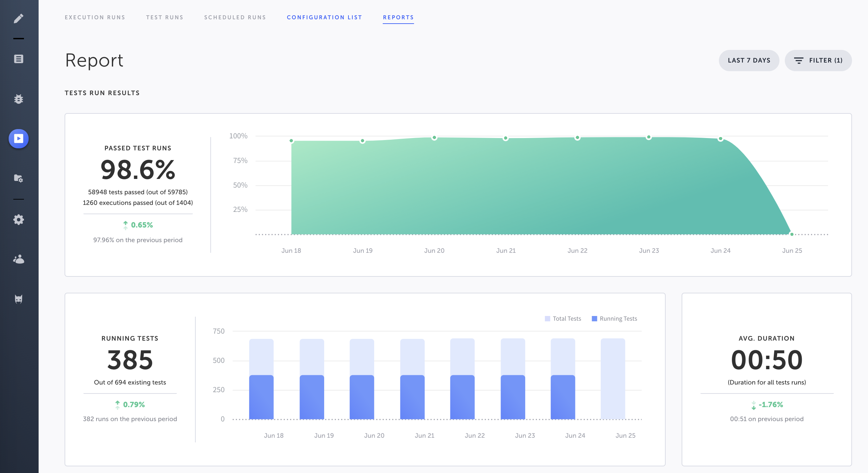Select the blue play runs icon
This screenshot has height=473, width=868.
19,139
